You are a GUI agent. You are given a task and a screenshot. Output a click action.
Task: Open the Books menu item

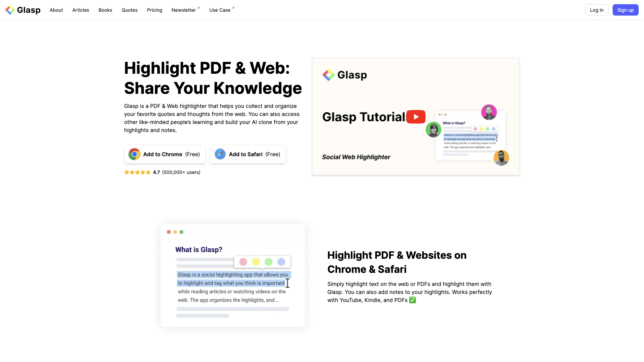pyautogui.click(x=105, y=10)
